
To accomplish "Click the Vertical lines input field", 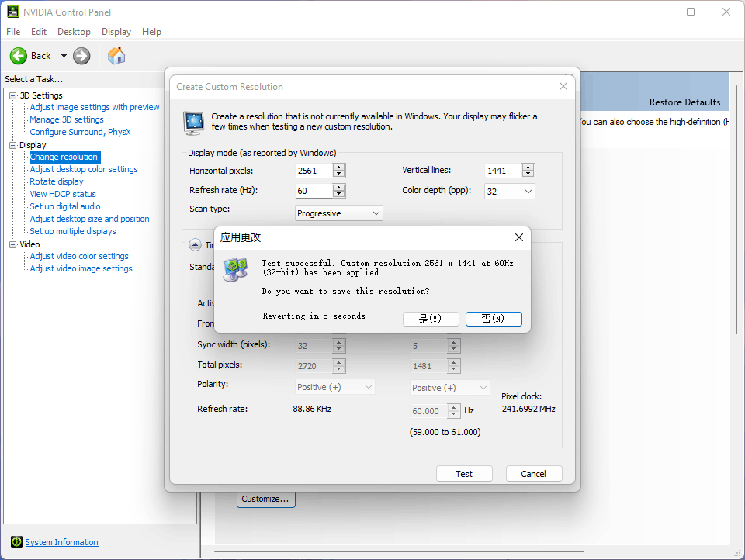I will point(503,171).
